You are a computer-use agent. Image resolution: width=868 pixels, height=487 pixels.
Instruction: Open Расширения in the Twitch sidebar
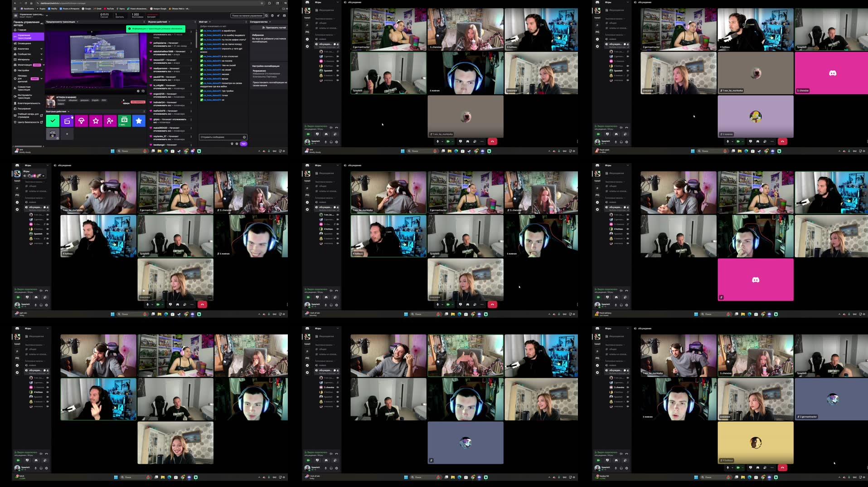tap(24, 109)
